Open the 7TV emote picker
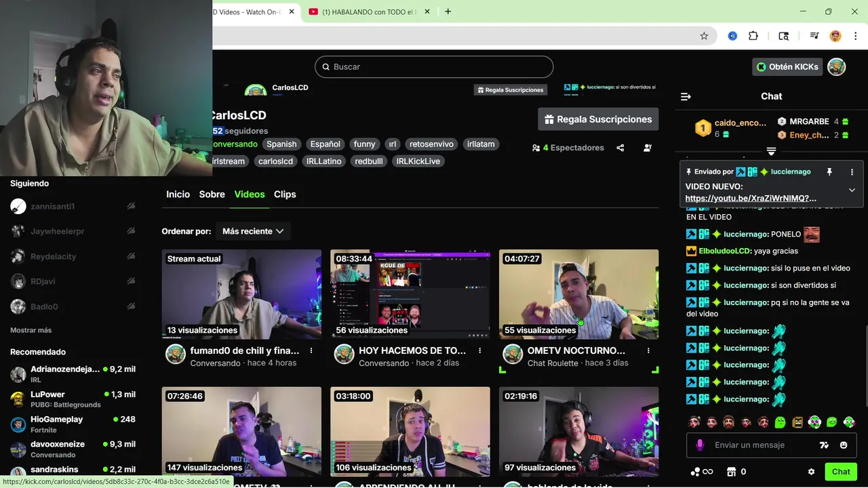This screenshot has width=868, height=488. tap(824, 445)
